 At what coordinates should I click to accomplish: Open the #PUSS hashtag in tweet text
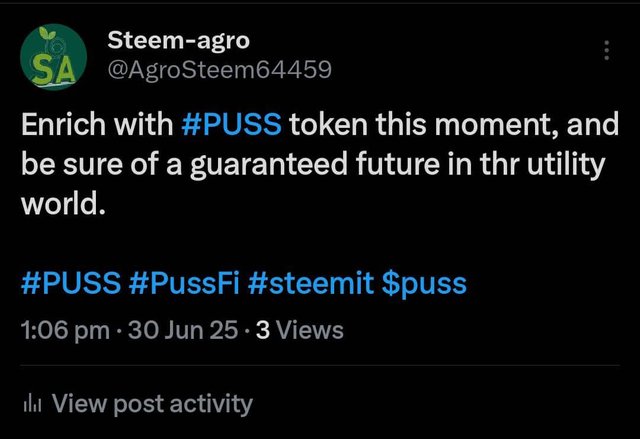point(231,124)
